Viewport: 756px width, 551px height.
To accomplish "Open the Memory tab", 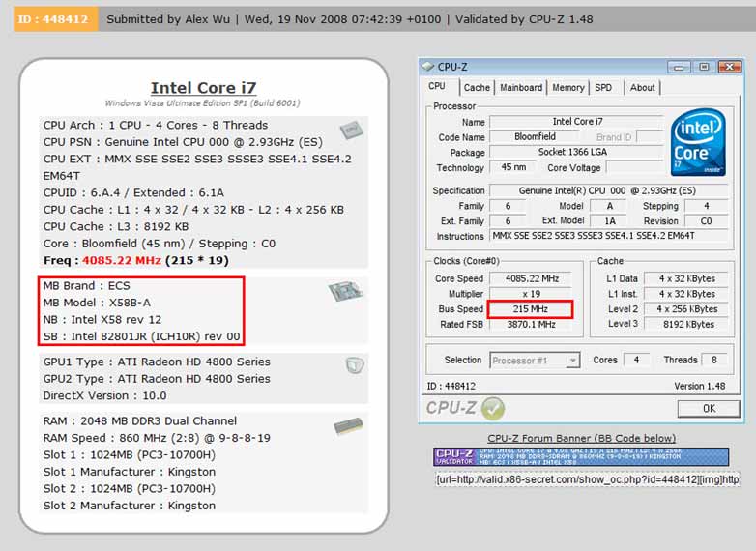I will 567,88.
